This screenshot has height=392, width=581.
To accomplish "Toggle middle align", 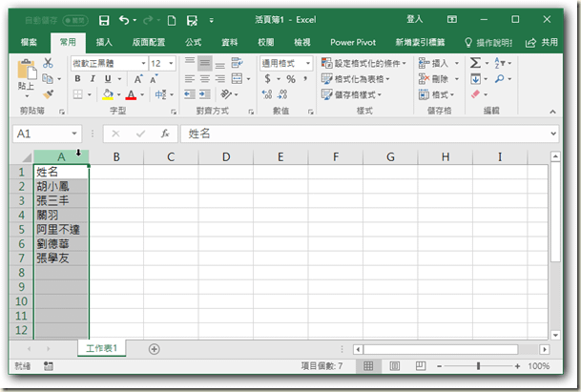I will pyautogui.click(x=205, y=63).
